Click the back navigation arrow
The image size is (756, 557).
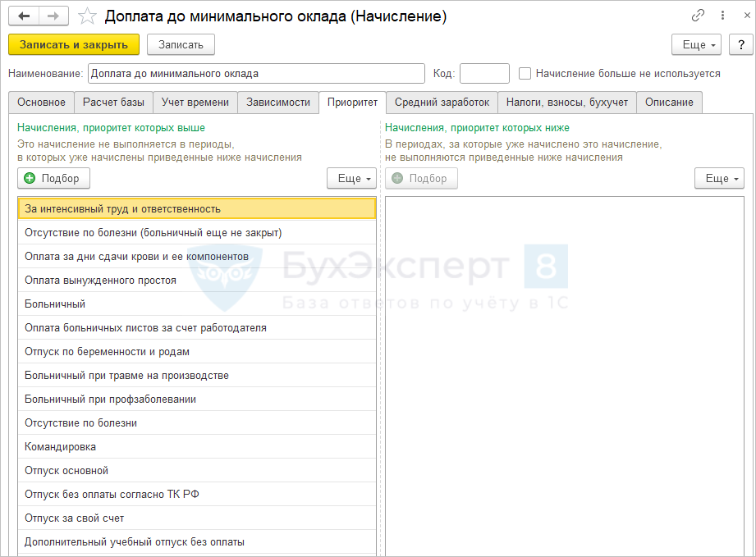[24, 16]
